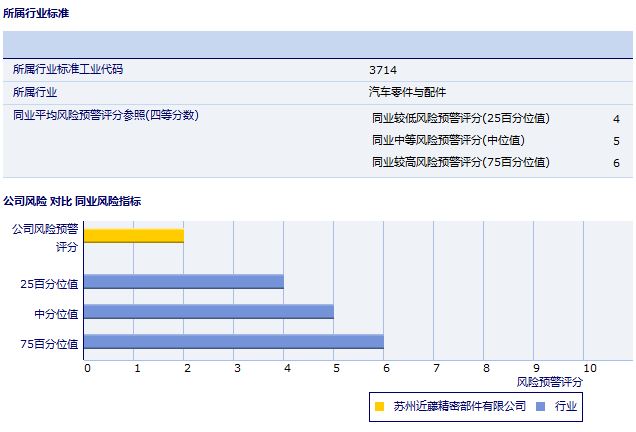Click the 75百分位值 y-axis label
Screen dimensions: 636x432
[x=49, y=343]
